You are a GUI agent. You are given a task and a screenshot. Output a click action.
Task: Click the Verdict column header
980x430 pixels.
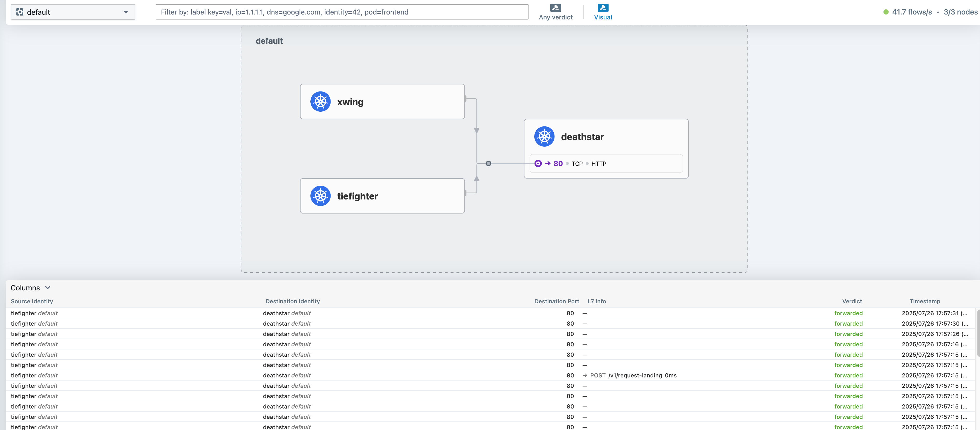852,301
